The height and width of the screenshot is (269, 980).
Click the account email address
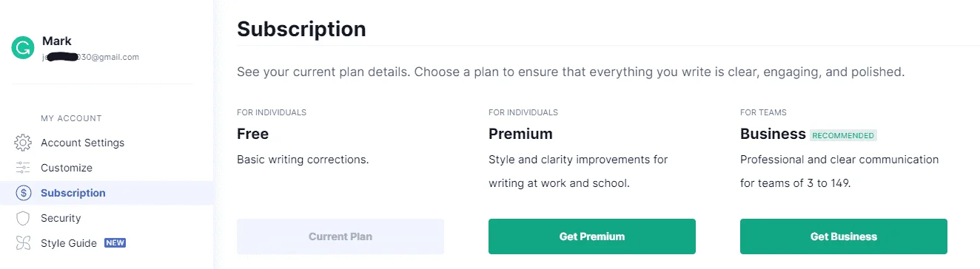(x=90, y=57)
